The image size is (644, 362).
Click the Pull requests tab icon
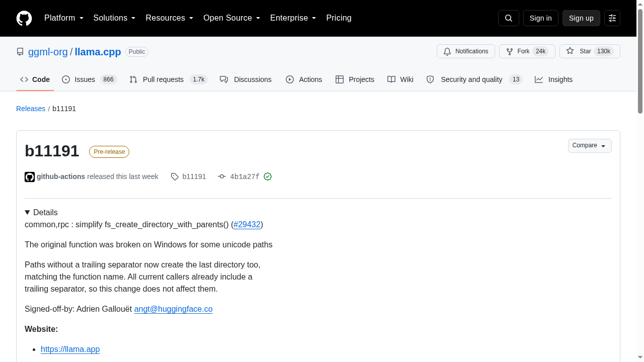[x=133, y=79]
